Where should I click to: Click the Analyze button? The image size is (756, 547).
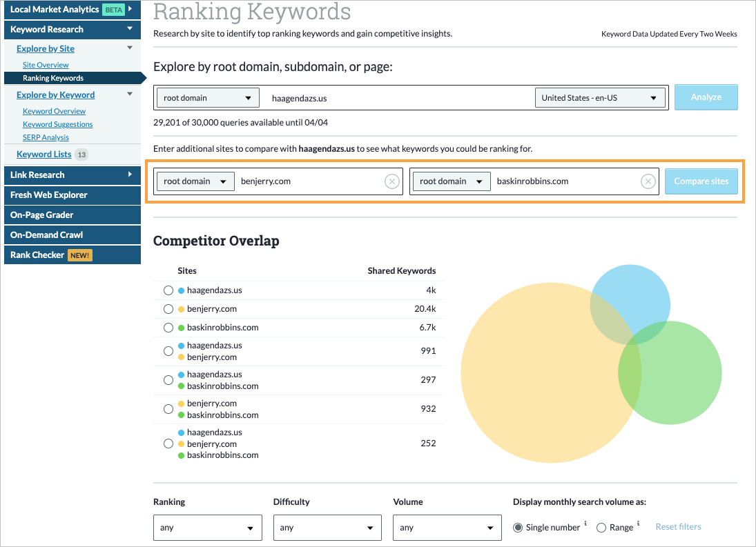(x=706, y=97)
